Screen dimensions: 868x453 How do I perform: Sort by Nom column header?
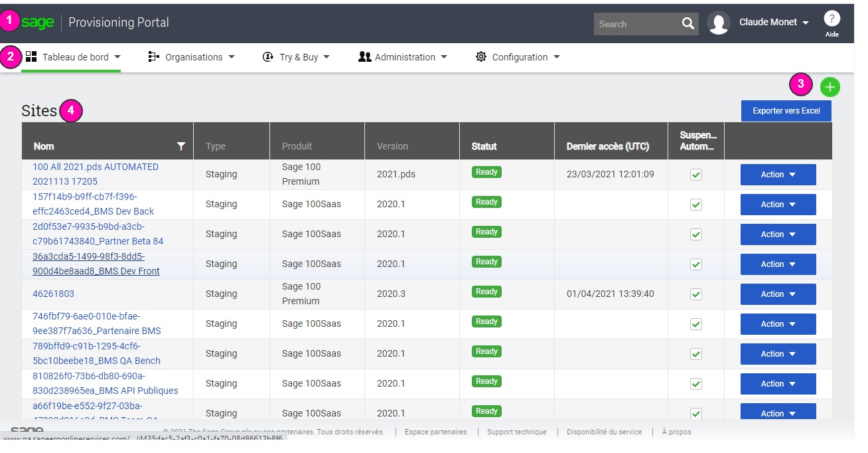click(x=44, y=146)
